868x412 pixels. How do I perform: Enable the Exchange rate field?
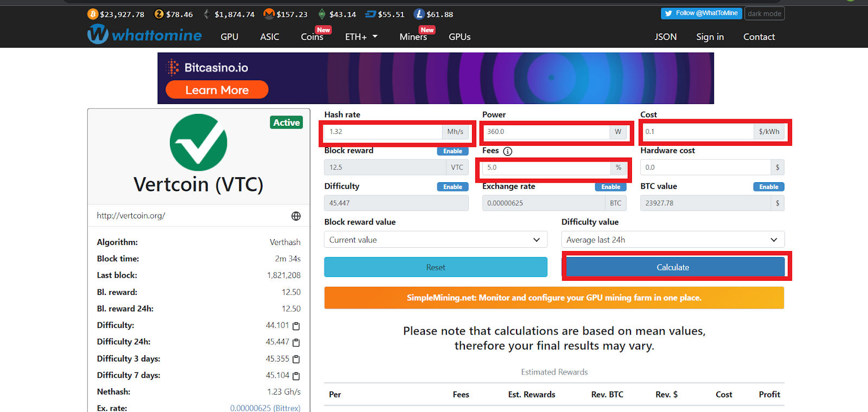click(x=611, y=187)
